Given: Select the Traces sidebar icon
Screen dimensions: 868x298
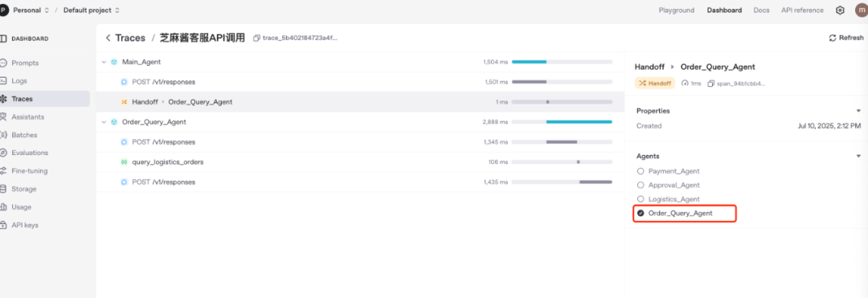Looking at the screenshot, I should coord(3,99).
